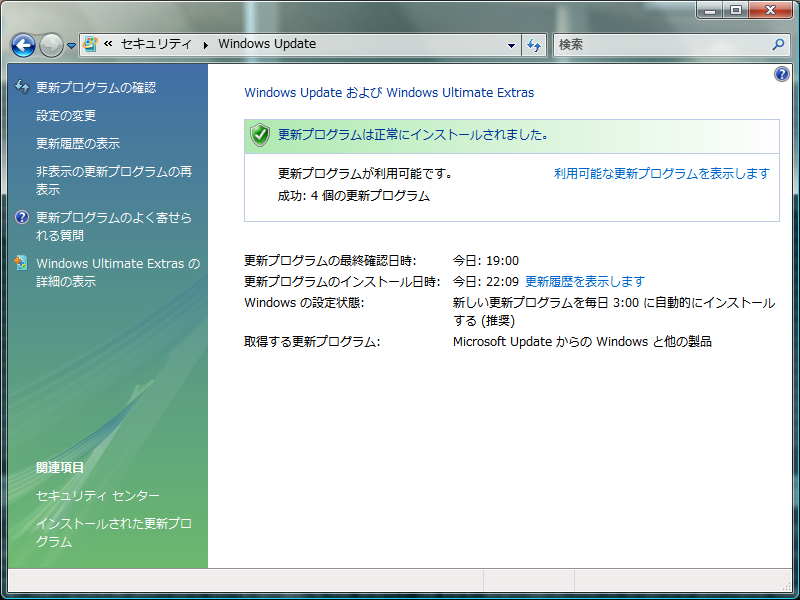Viewport: 800px width, 600px height.
Task: Click the 成功: 4 個の更新プログラム text
Action: tap(354, 196)
